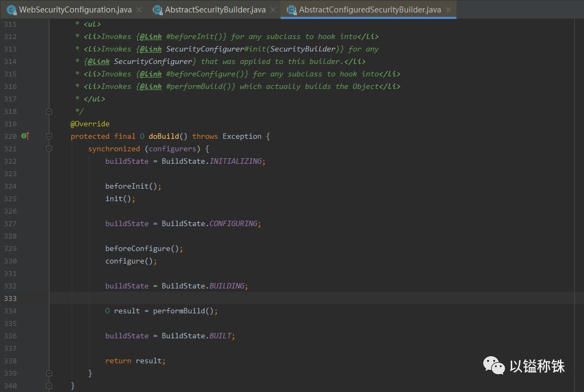Click the configure() call on line 330

click(129, 261)
